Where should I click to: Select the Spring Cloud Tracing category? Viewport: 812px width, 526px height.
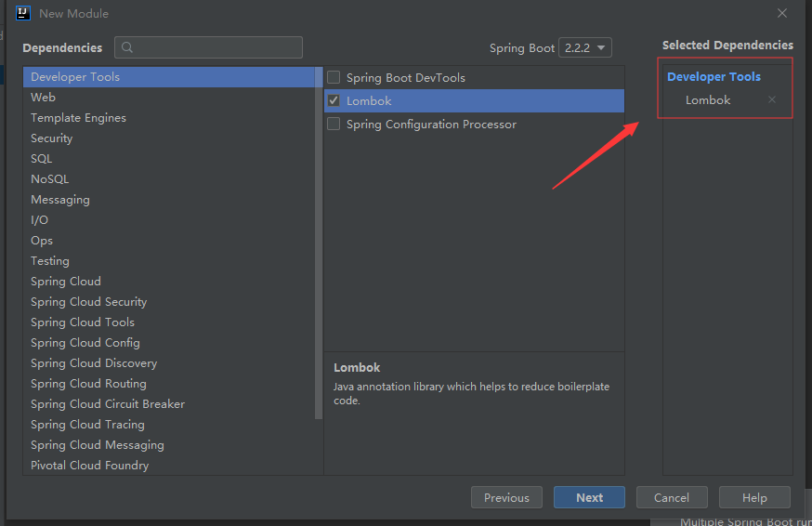[x=169, y=425]
